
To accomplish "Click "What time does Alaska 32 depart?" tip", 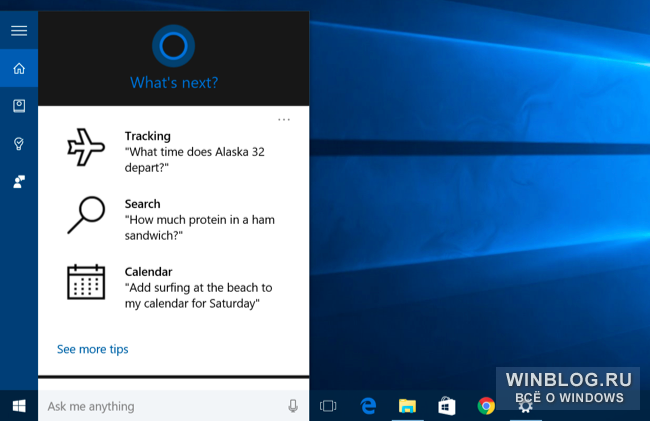I will coord(194,160).
